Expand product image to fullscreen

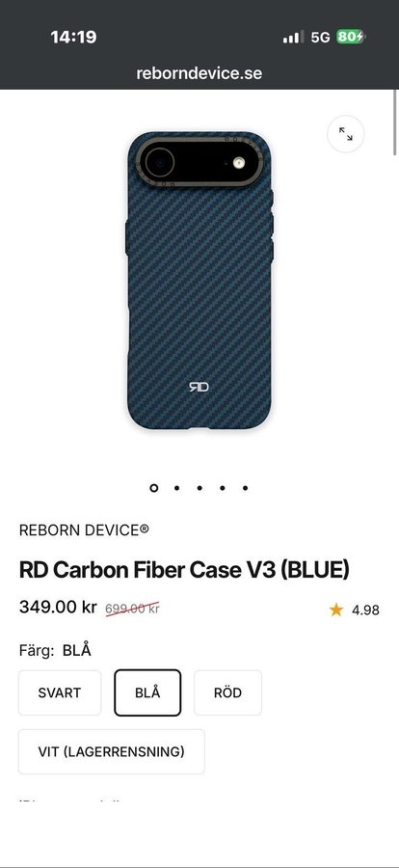point(346,133)
